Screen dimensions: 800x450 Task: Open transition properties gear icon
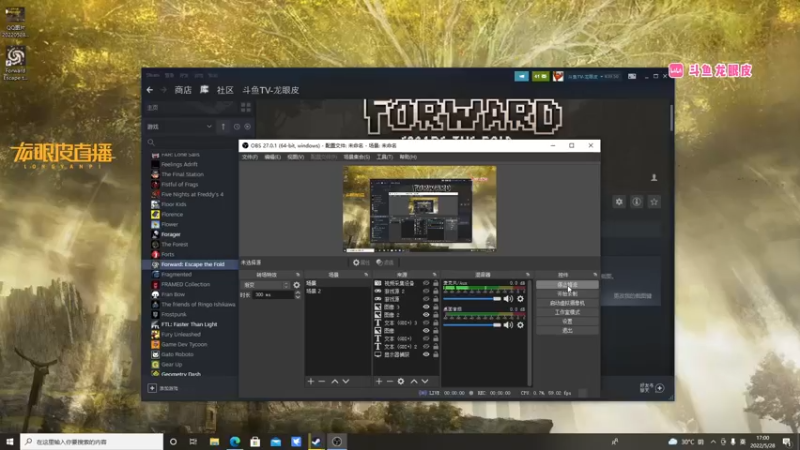click(296, 285)
